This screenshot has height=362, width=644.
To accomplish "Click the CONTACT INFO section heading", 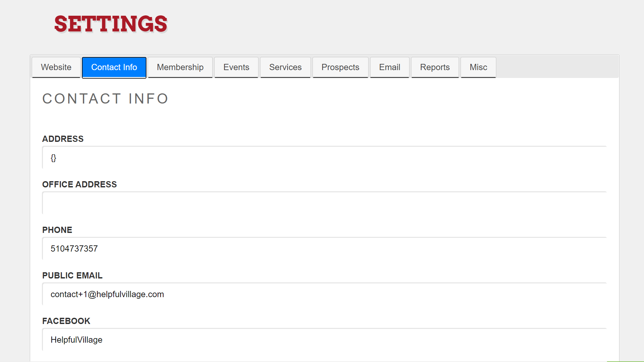I will (105, 99).
